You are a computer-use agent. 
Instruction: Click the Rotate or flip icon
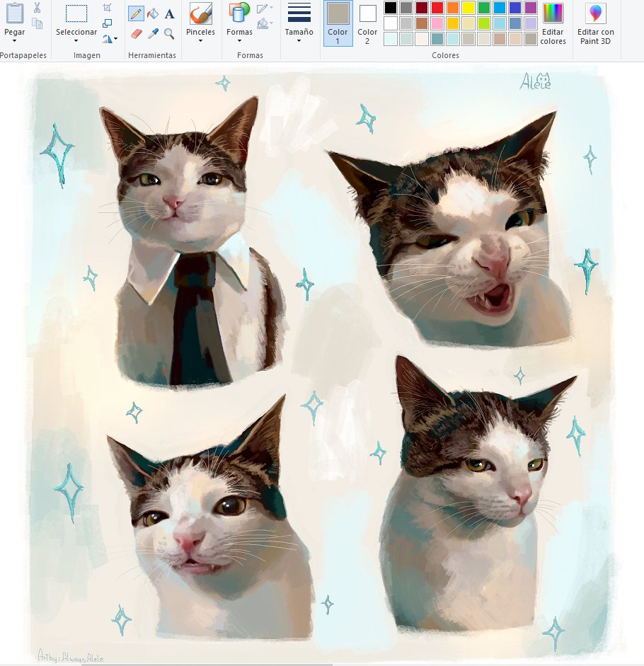pos(107,39)
